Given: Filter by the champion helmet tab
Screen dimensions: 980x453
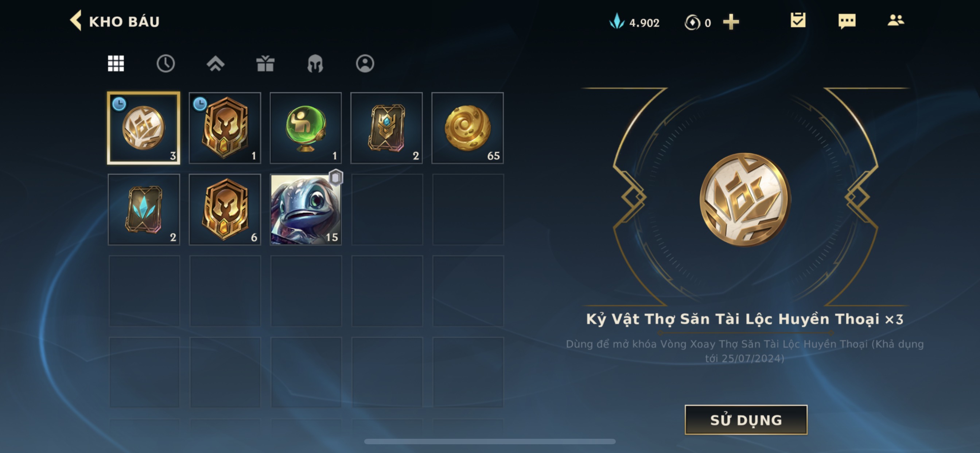Looking at the screenshot, I should pyautogui.click(x=315, y=63).
